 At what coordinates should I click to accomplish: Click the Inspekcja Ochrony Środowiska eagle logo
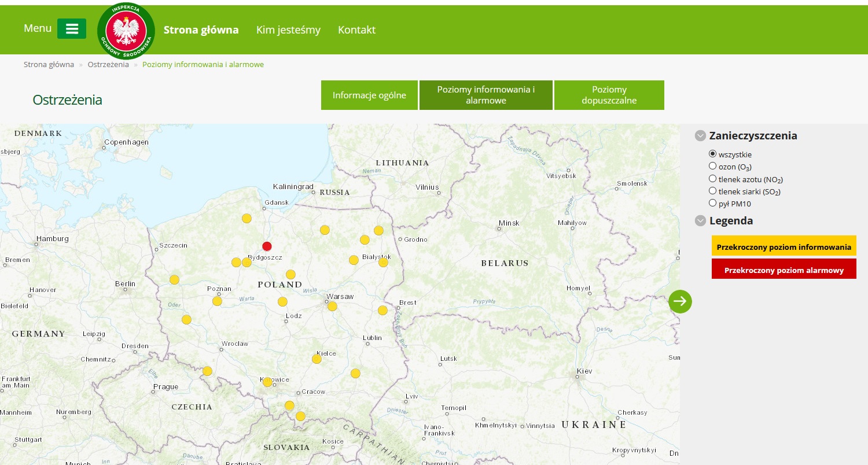[126, 31]
